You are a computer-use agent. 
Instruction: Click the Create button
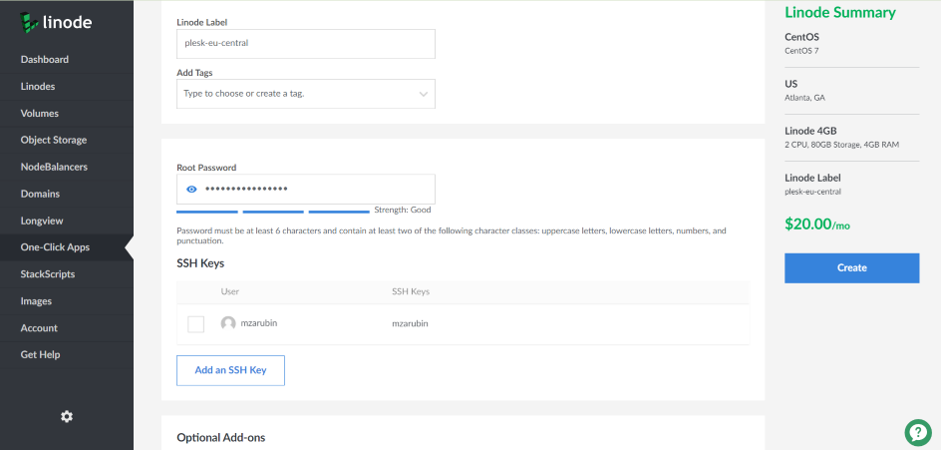(852, 268)
